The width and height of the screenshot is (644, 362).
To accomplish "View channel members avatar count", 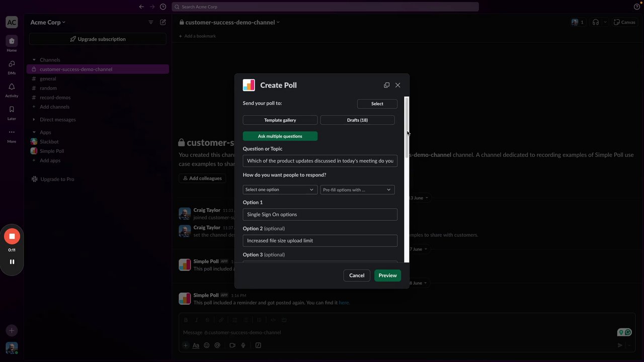I will click(578, 22).
